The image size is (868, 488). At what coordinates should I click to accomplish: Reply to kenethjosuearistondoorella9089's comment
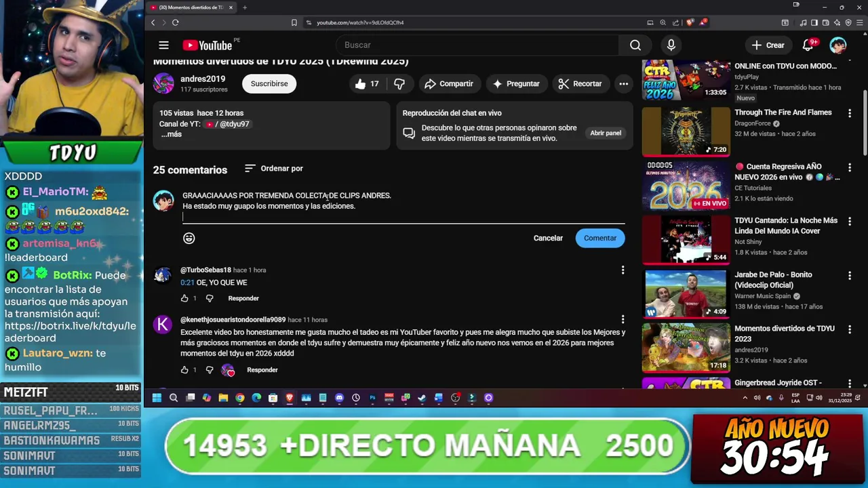click(262, 370)
